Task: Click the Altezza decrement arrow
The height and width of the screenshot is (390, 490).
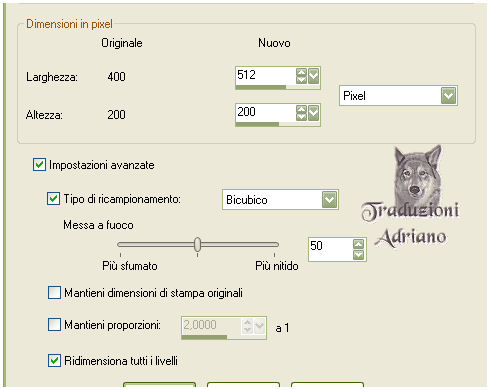Action: tap(301, 117)
